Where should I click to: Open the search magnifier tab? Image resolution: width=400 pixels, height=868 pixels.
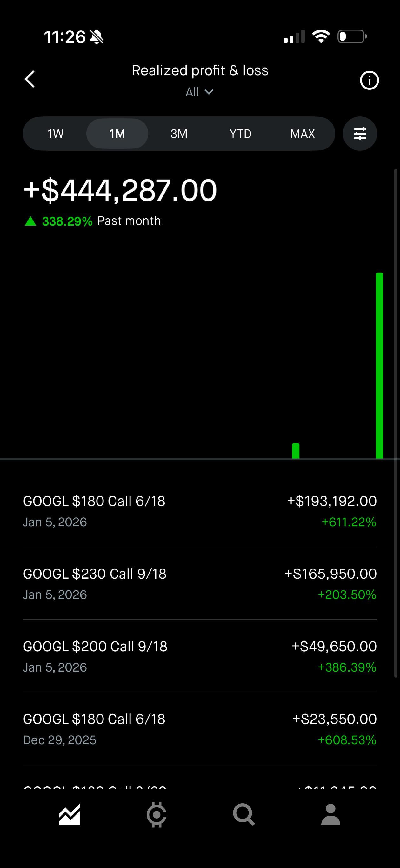243,814
